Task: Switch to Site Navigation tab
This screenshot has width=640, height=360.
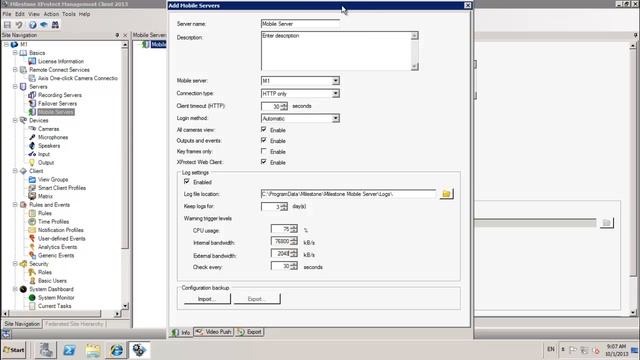Action: [22, 324]
